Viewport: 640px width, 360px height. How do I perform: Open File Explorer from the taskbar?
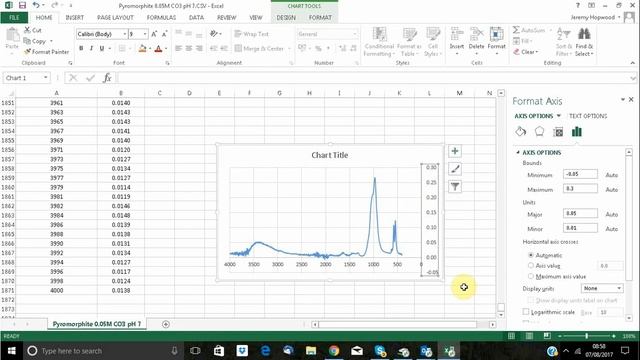(311, 351)
